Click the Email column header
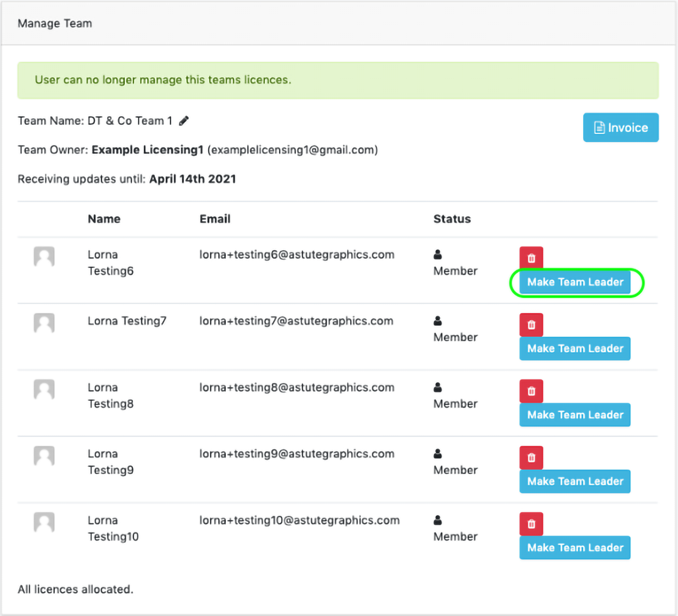The image size is (678, 616). 215,219
